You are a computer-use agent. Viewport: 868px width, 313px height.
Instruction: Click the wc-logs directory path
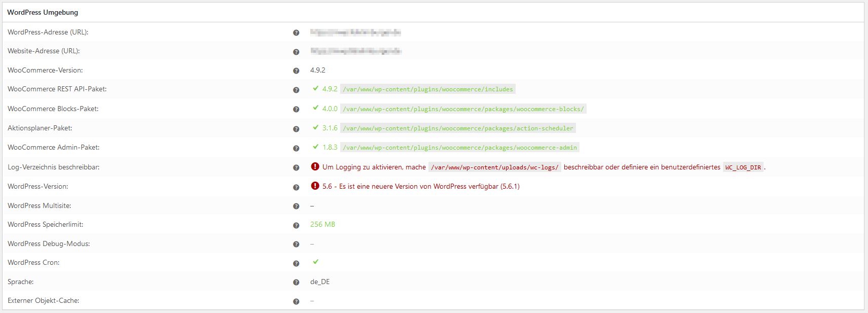pos(495,167)
